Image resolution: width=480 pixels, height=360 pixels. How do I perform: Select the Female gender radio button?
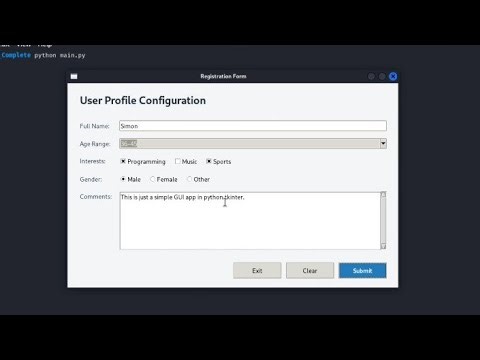click(153, 179)
